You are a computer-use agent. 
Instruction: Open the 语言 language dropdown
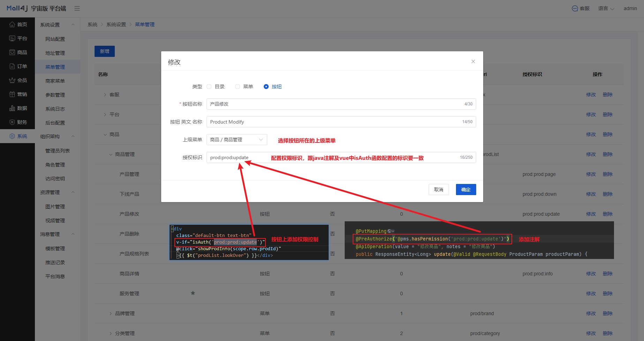tap(606, 8)
